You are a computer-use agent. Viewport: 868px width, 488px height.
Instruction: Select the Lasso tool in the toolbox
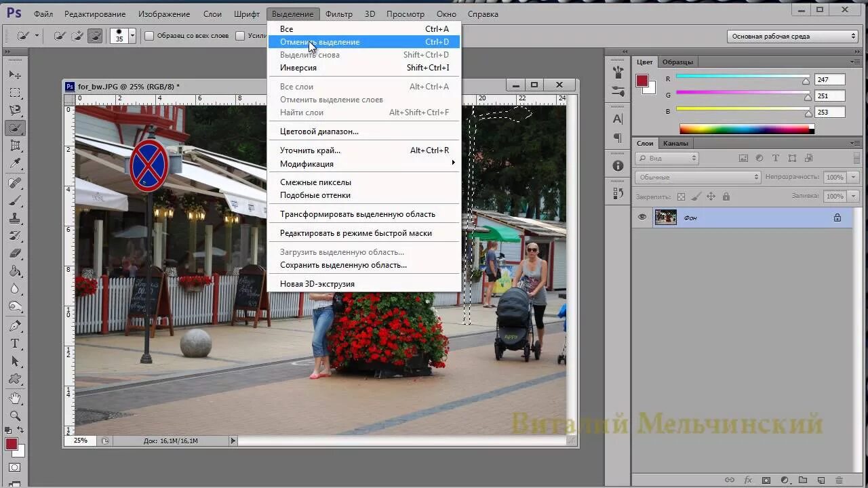click(15, 110)
